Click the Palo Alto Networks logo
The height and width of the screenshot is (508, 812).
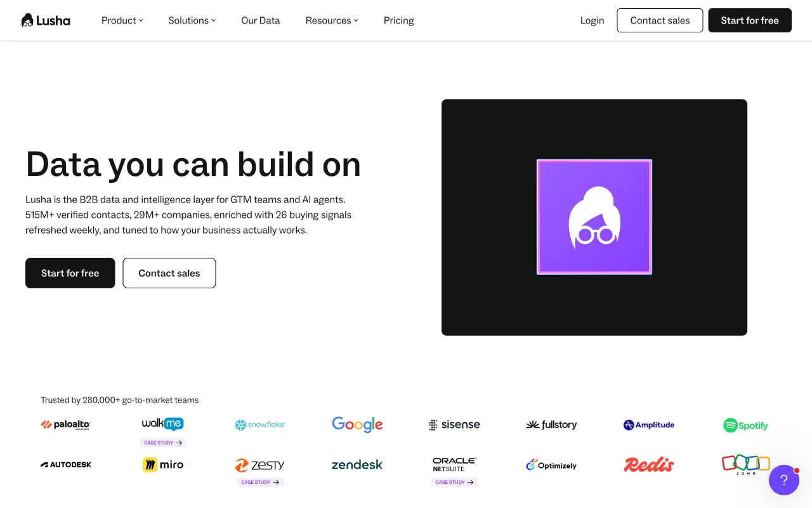tap(66, 425)
